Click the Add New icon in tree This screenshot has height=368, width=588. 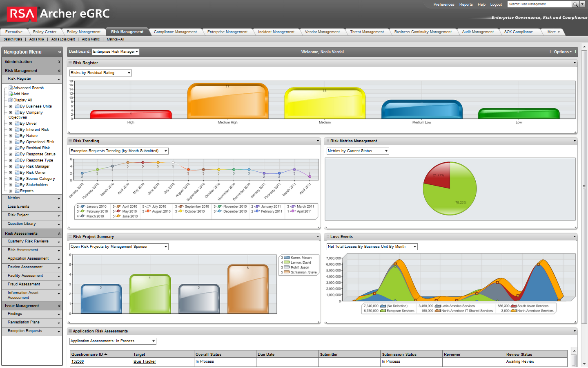pyautogui.click(x=11, y=94)
